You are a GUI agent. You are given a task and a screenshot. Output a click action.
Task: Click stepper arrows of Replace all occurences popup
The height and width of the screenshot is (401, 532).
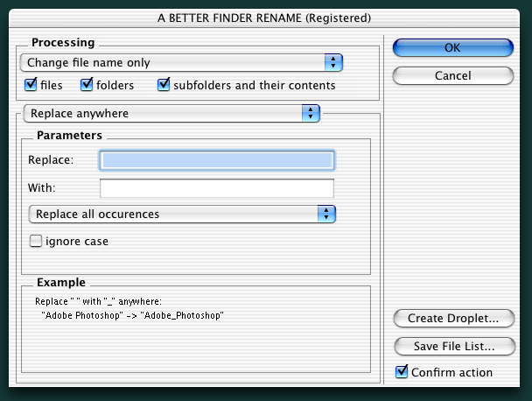pos(326,214)
